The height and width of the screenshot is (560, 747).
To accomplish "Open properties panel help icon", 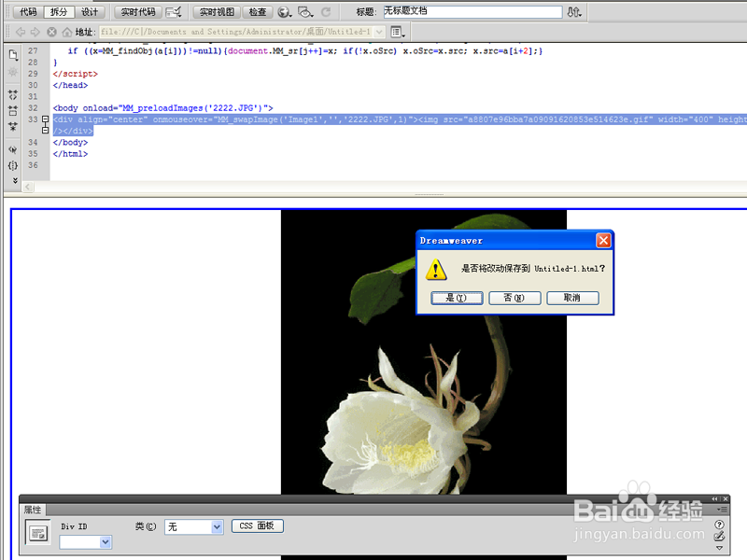I will pyautogui.click(x=719, y=525).
